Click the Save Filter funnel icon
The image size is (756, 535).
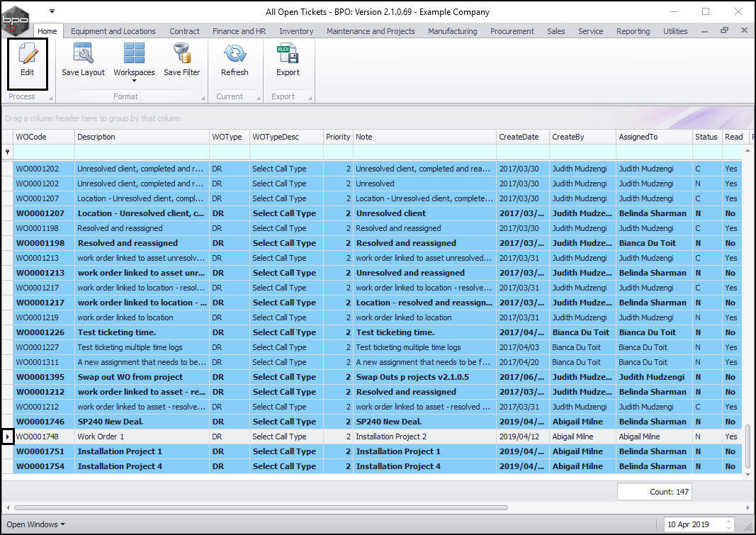181,55
